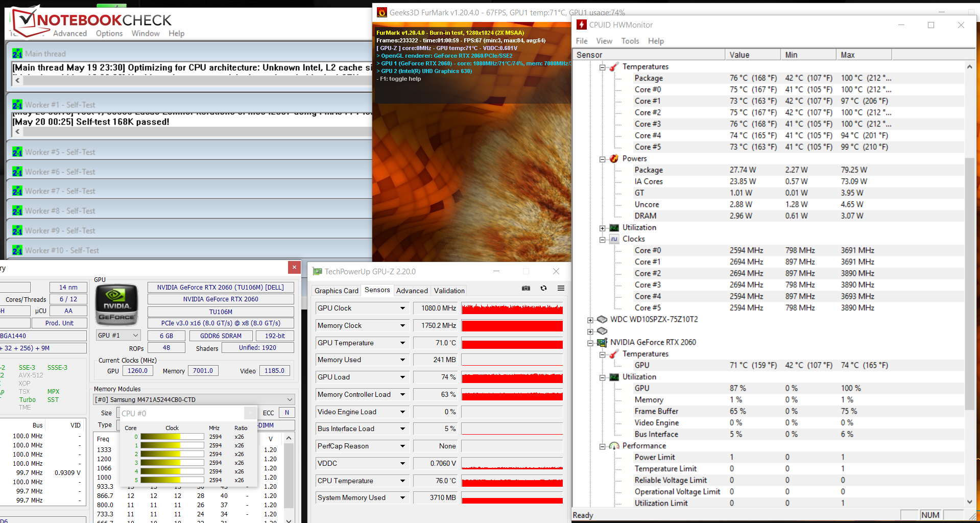
Task: Click the left scroll arrow in the Worker #1 window
Action: coord(18,132)
